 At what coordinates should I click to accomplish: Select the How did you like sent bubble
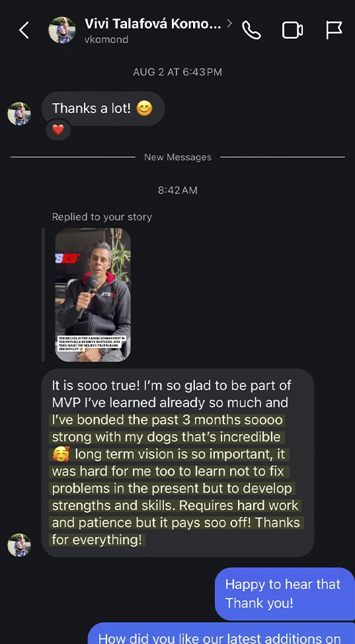point(221,633)
